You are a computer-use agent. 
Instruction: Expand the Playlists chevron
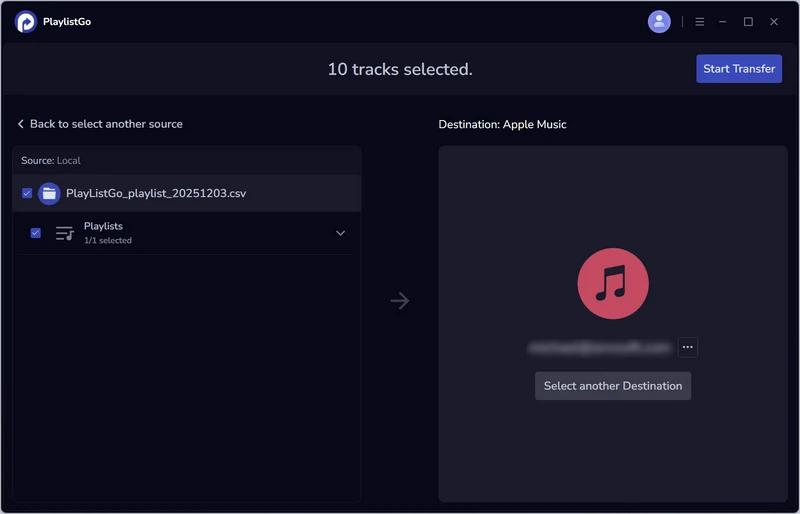(x=340, y=233)
